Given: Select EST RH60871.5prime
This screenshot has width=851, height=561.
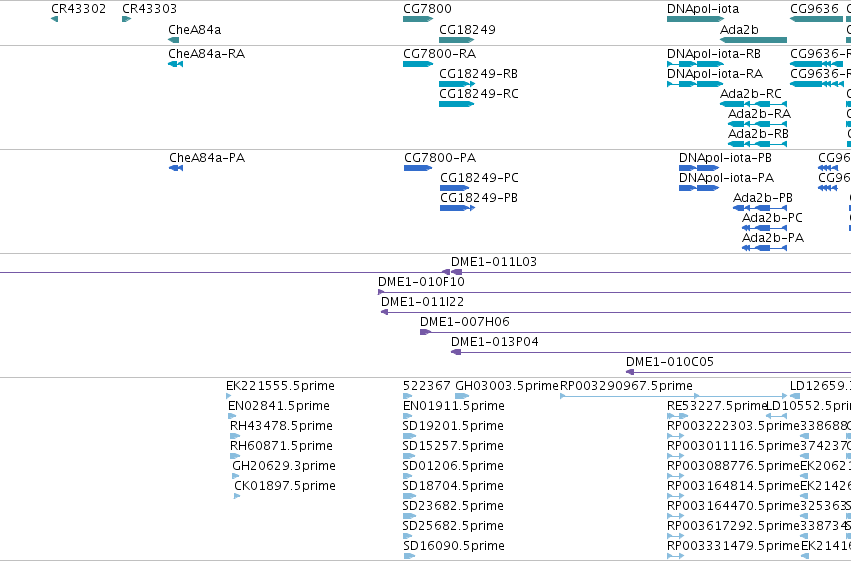Looking at the screenshot, I should point(235,456).
